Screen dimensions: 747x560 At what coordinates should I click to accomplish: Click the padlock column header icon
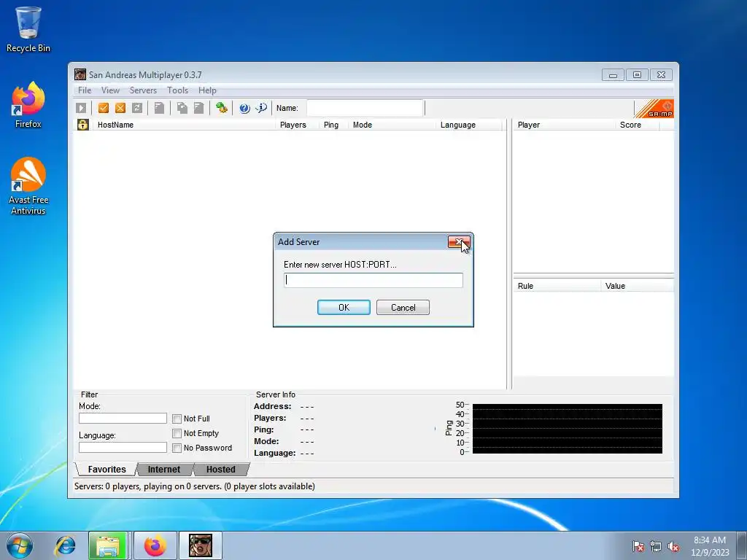83,125
